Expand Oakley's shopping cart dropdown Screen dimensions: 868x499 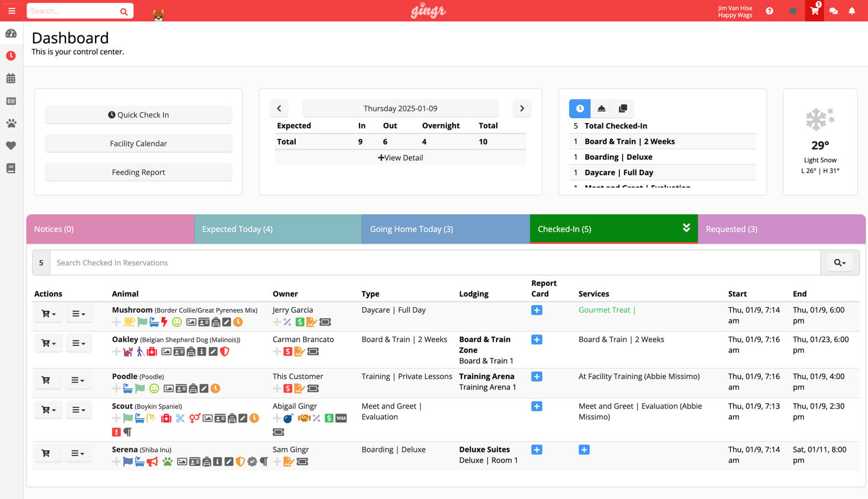click(x=48, y=343)
